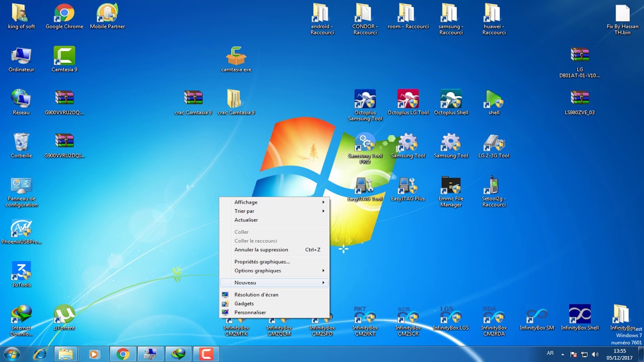Screen dimensions: 644x362
Task: Open the Action Center flag icon in tray
Action: click(574, 354)
